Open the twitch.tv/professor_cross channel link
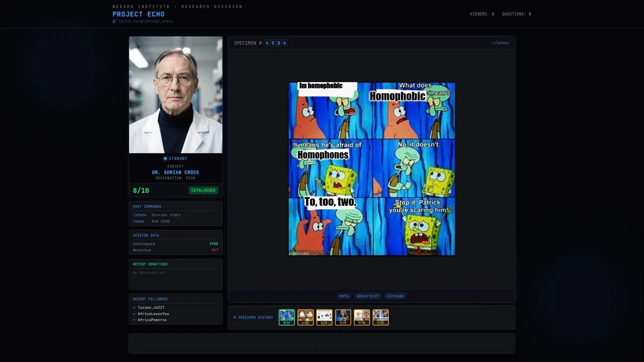Screen dimensions: 644x362 (145, 21)
